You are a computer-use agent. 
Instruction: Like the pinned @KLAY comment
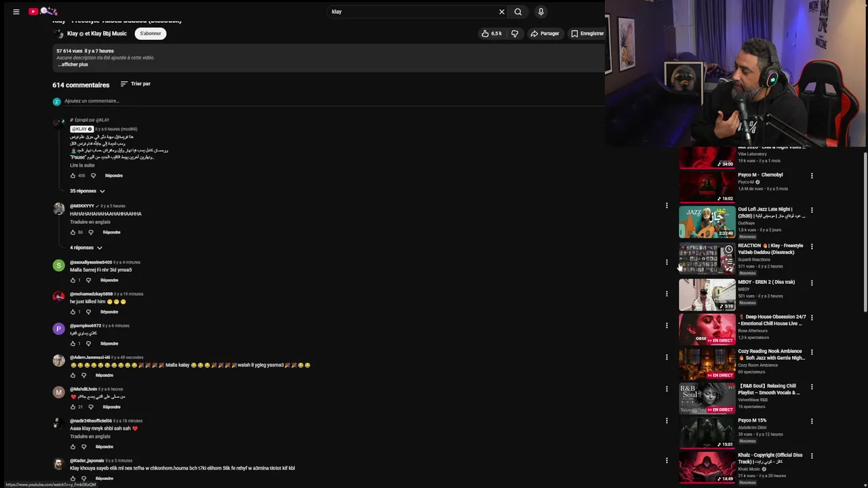click(x=73, y=176)
